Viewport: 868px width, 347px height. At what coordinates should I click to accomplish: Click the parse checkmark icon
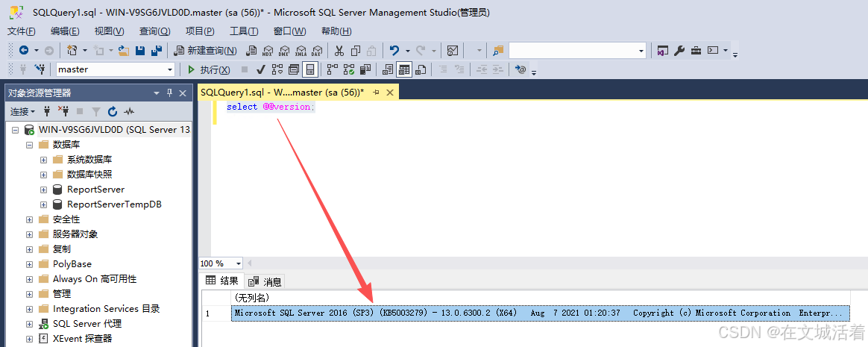coord(261,69)
